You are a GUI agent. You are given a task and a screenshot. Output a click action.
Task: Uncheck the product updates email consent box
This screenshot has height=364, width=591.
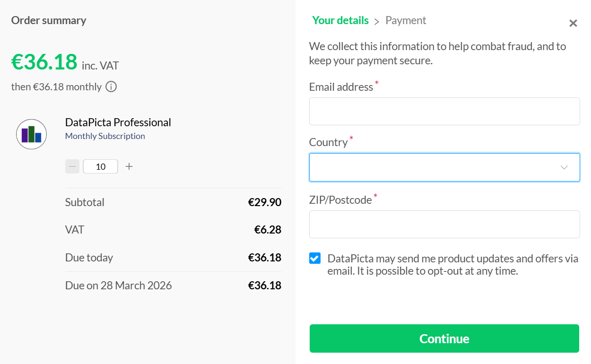coord(314,258)
